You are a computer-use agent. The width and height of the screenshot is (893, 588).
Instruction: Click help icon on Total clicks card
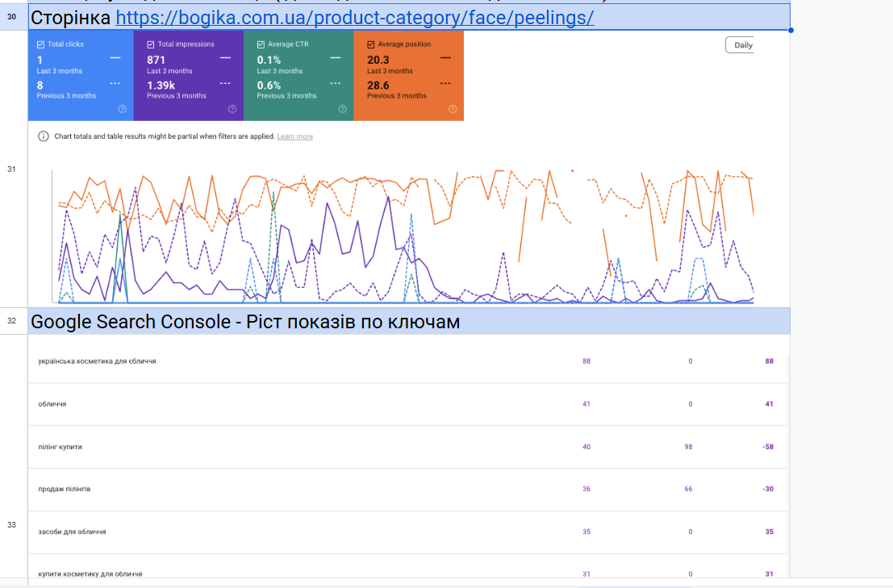point(122,109)
